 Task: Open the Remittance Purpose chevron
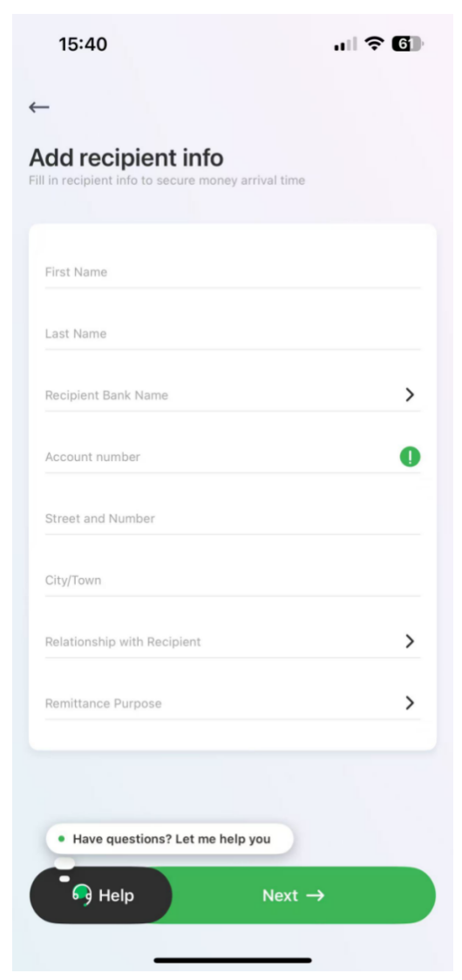click(x=410, y=703)
